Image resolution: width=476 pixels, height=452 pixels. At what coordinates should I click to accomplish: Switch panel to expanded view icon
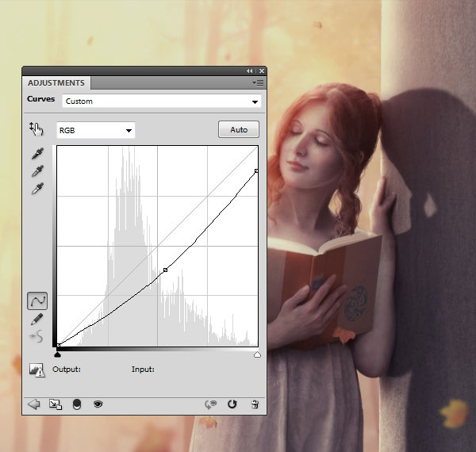56,404
